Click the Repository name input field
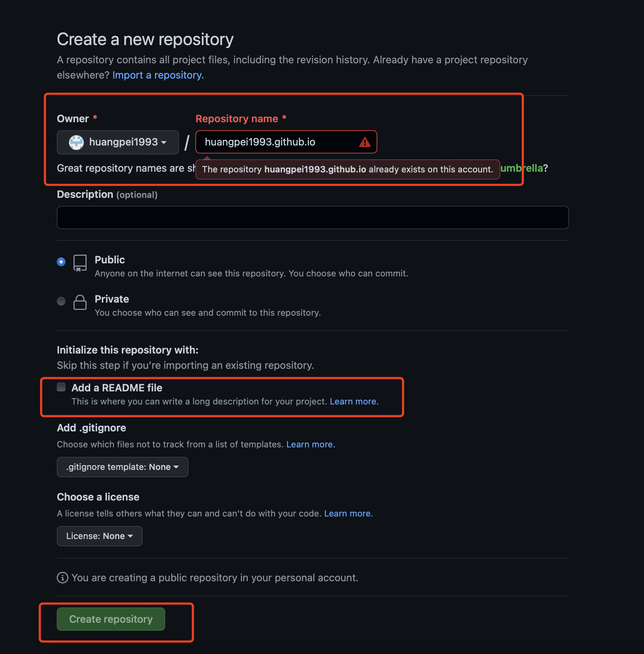 [x=277, y=142]
